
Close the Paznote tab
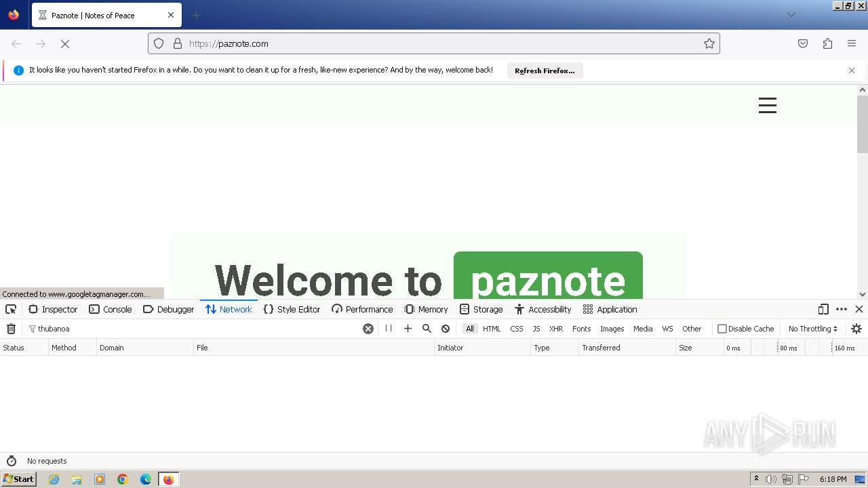(x=171, y=15)
